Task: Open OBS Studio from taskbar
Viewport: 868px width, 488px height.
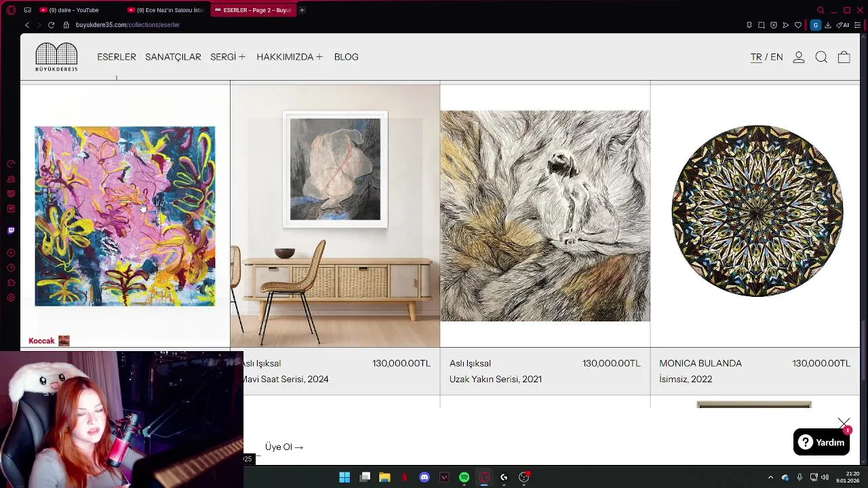Action: click(x=524, y=478)
